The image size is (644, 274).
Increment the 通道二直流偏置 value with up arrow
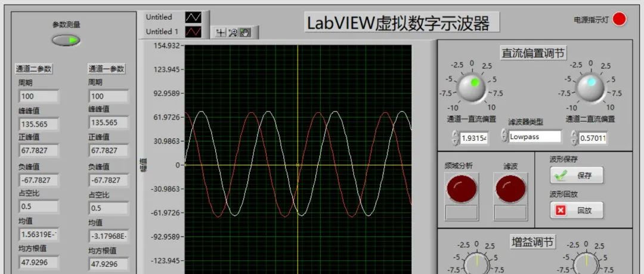pyautogui.click(x=574, y=134)
